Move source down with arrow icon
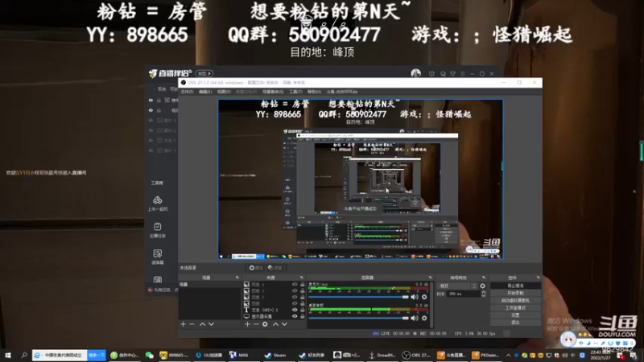Image resolution: width=644 pixels, height=362 pixels. [284, 324]
